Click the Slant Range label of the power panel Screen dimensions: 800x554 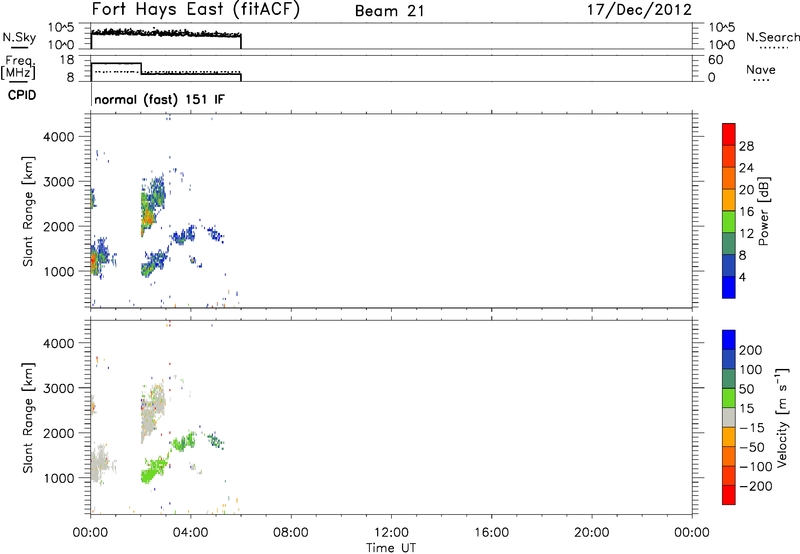28,211
